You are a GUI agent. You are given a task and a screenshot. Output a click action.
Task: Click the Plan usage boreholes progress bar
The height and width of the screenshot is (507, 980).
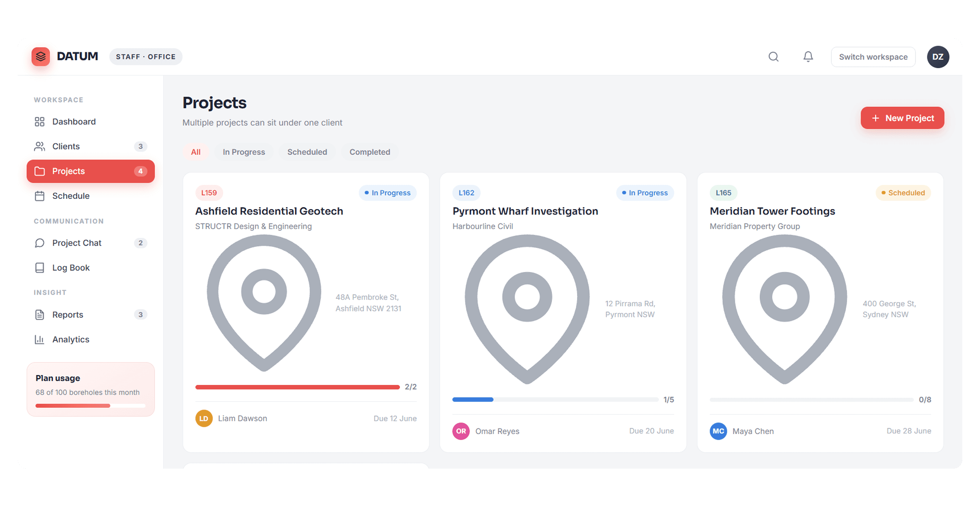click(x=90, y=406)
